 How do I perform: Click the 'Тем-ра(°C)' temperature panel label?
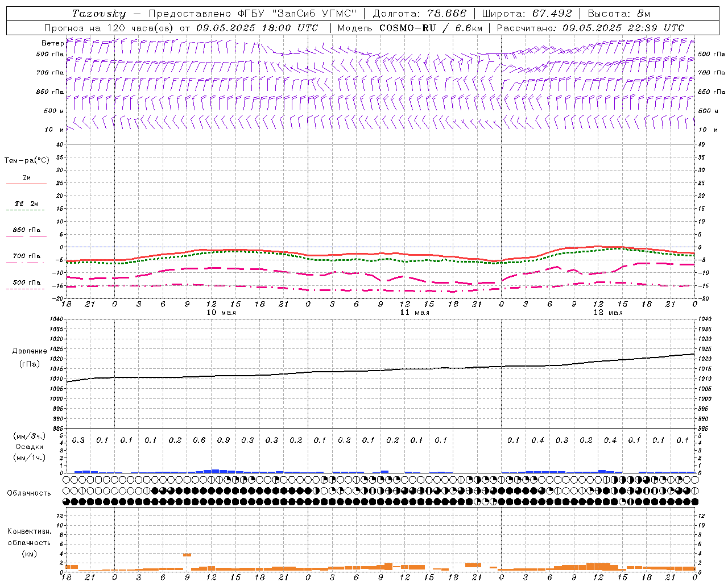tap(27, 160)
